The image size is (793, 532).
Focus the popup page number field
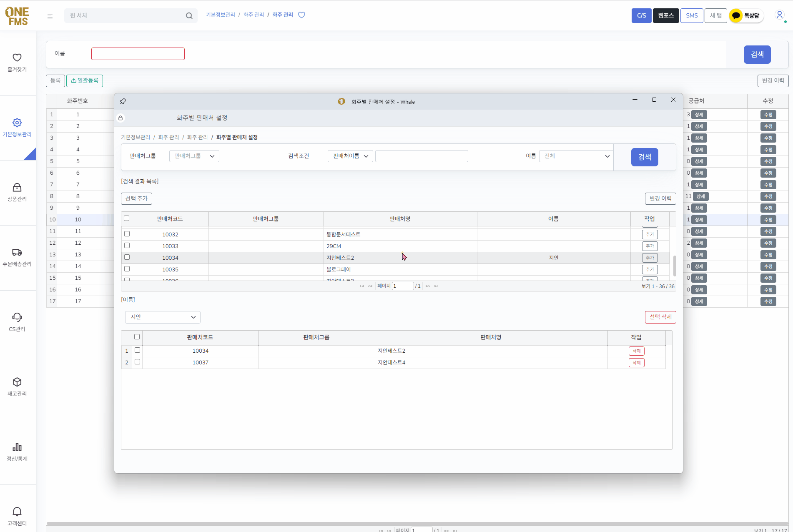[403, 286]
